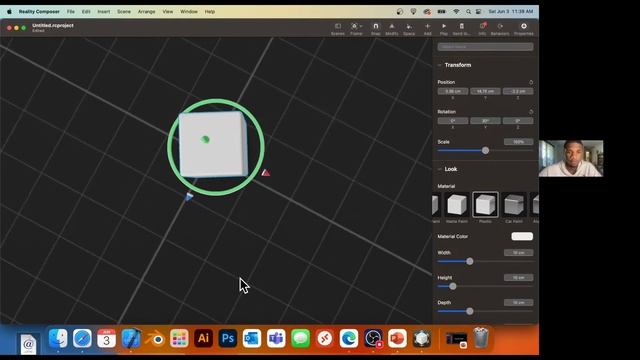The image size is (640, 360).
Task: Open Blender from the Dock
Action: [x=155, y=338]
